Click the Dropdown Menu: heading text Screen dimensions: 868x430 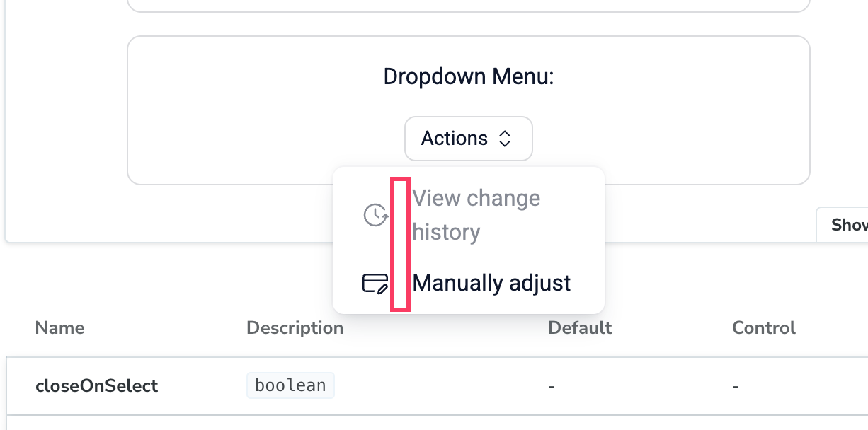click(469, 76)
